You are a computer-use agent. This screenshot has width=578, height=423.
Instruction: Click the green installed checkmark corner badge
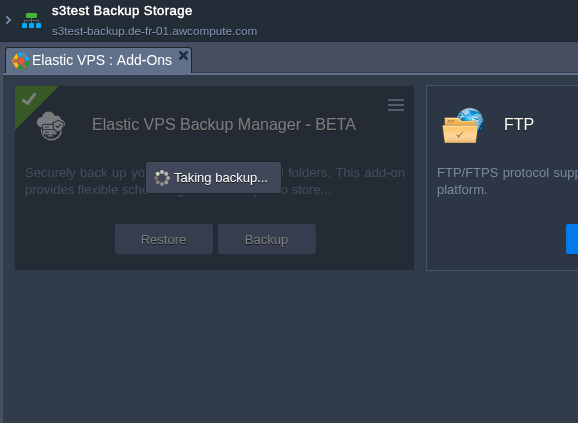pos(29,99)
